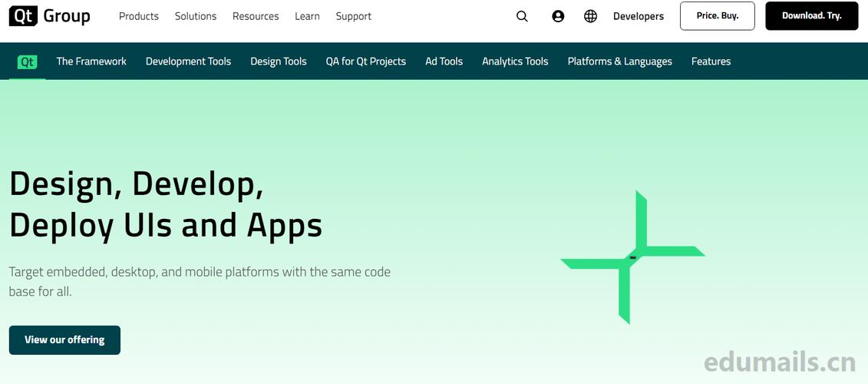Click the Design, Develop, Deploy headline
The width and height of the screenshot is (868, 384).
tap(166, 205)
